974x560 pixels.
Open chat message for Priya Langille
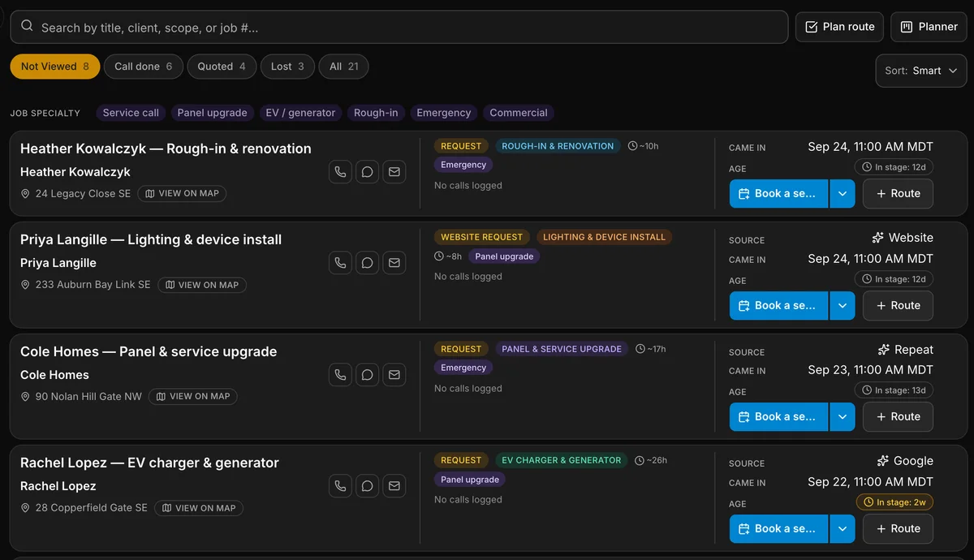367,263
